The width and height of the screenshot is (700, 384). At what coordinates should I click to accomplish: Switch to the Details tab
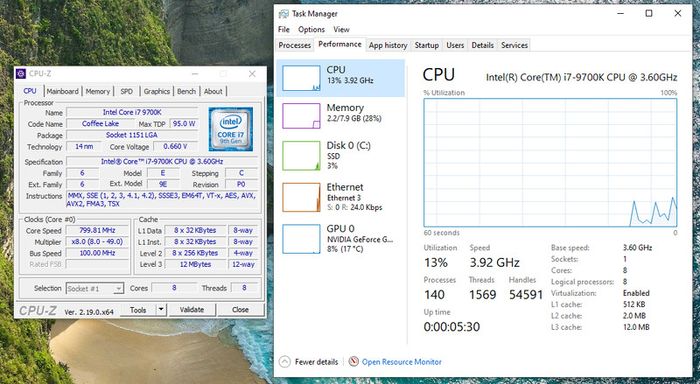point(483,45)
